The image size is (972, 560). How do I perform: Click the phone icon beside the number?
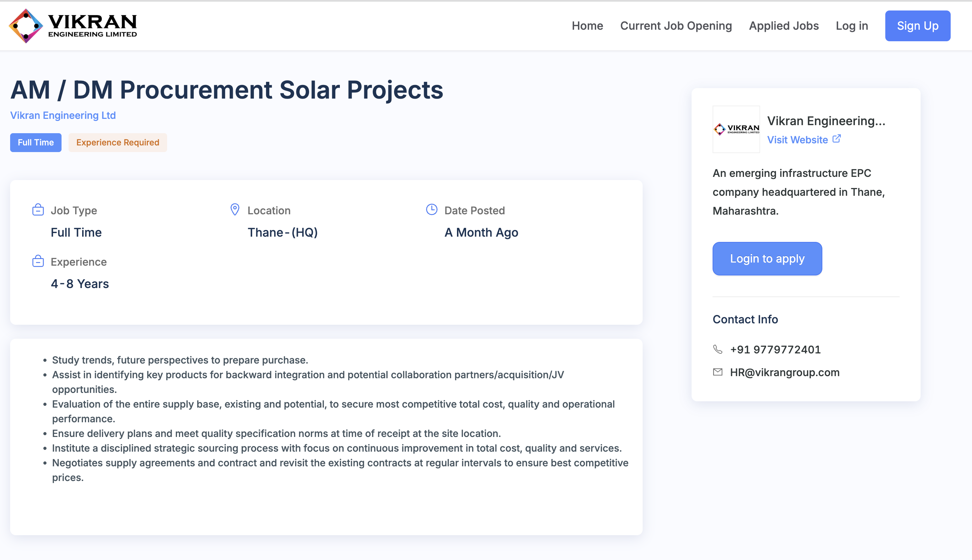click(x=718, y=349)
